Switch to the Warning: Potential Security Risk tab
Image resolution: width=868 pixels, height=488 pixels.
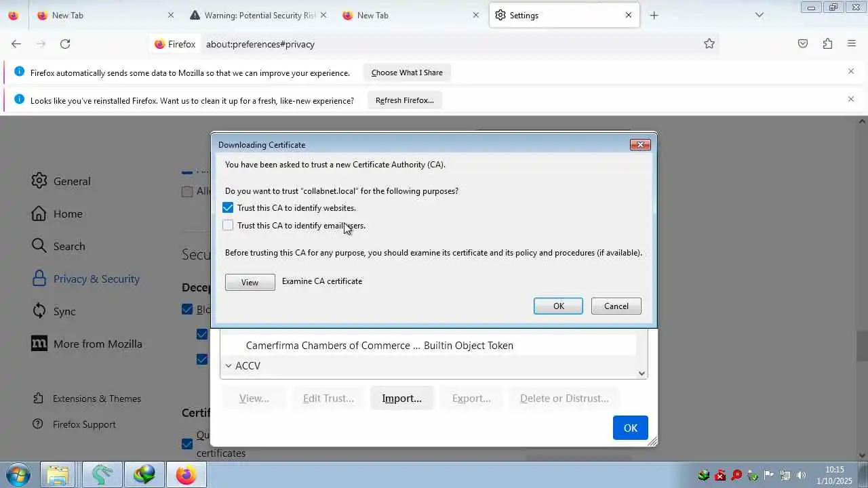(258, 15)
